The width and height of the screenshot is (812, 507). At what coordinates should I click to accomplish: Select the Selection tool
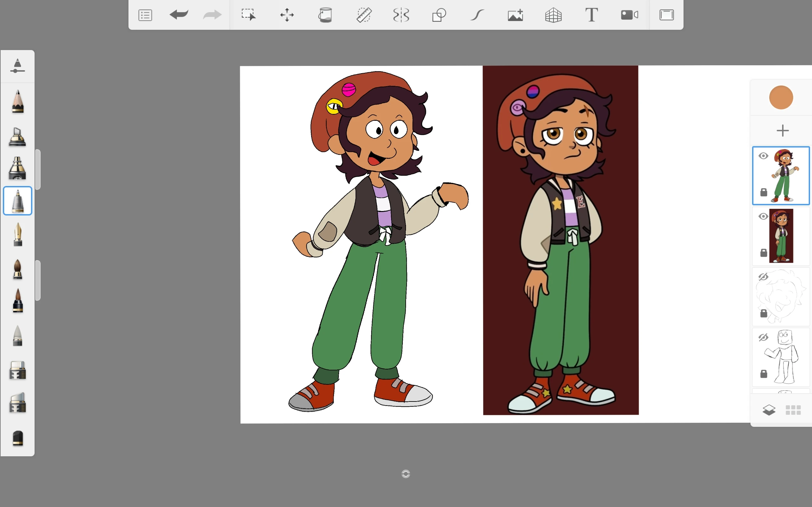click(x=249, y=15)
